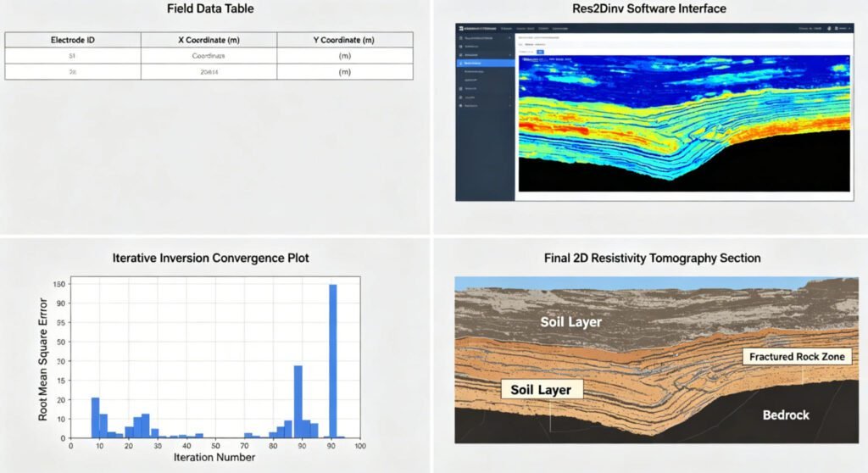The width and height of the screenshot is (868, 473).
Task: Expand the topmost Res2Dinv sidebar entry chevron
Action: [x=509, y=37]
